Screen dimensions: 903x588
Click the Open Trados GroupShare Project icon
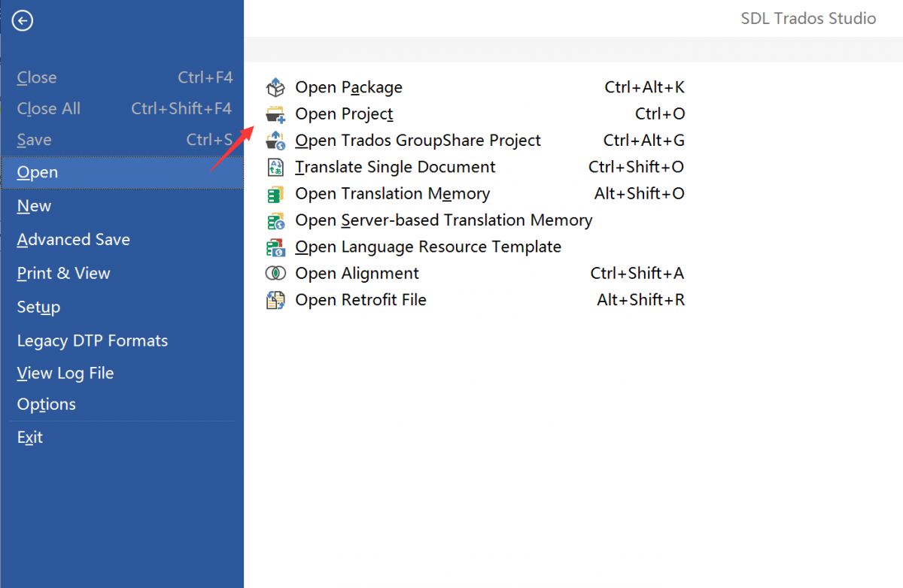[276, 141]
